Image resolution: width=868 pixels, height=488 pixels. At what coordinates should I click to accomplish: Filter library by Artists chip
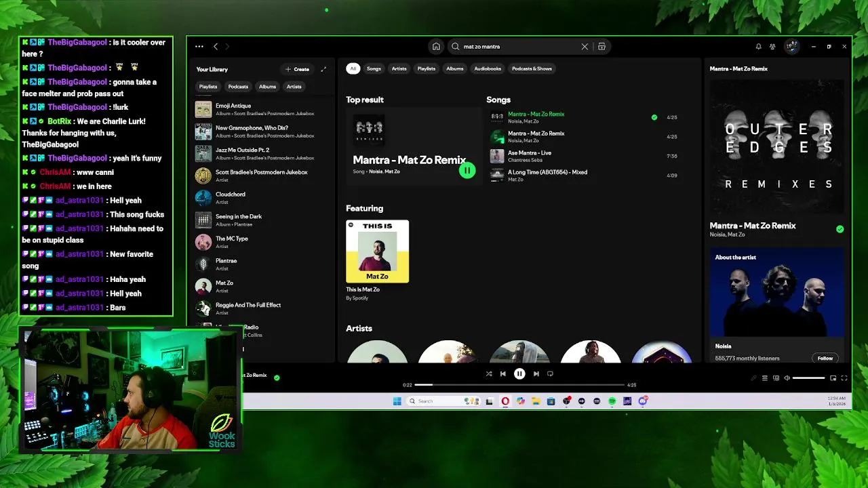(294, 87)
